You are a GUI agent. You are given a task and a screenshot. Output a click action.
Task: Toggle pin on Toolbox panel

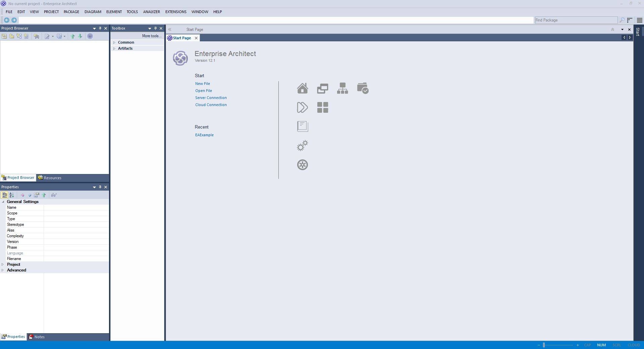[x=155, y=28]
